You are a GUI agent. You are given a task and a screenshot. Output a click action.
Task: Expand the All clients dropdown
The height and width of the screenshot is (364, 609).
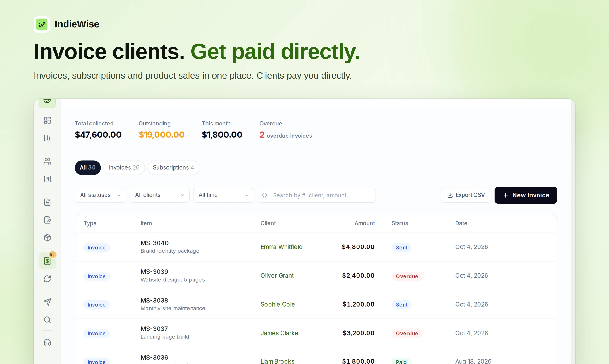160,195
